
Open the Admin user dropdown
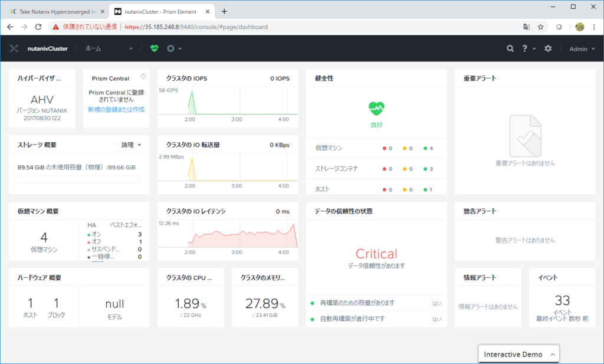click(582, 49)
